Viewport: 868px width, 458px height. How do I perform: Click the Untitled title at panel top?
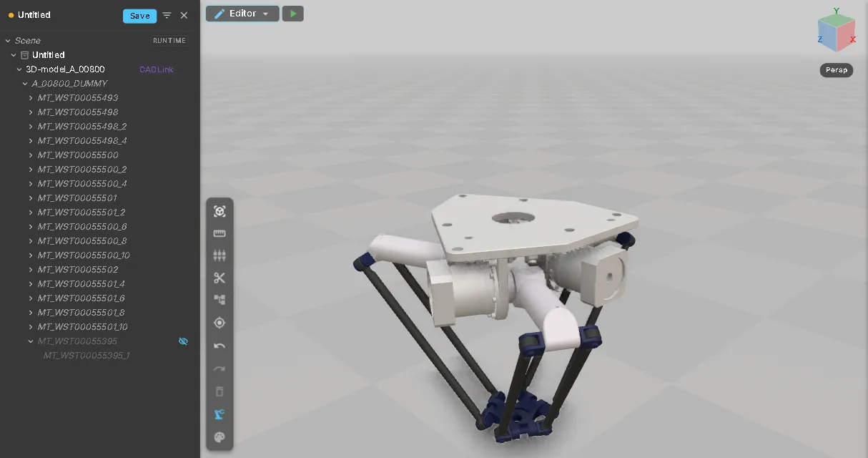[34, 15]
